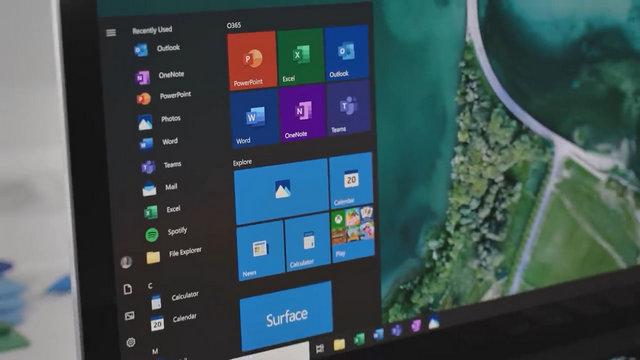
Task: Open Word from Recently Used list
Action: (x=159, y=143)
